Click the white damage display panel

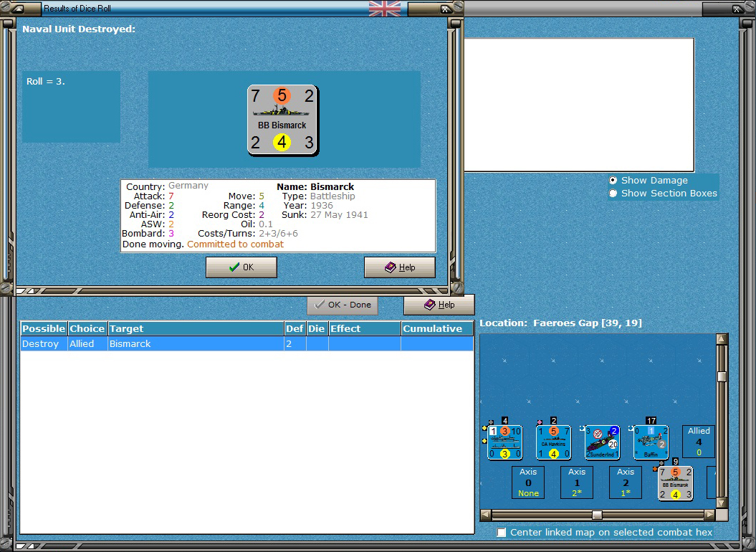pyautogui.click(x=578, y=105)
